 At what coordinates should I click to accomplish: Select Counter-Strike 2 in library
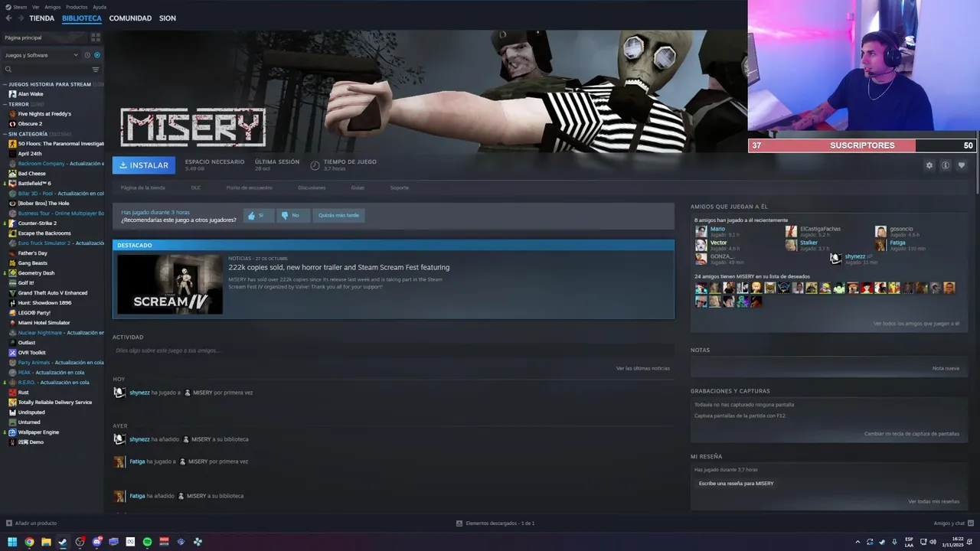pyautogui.click(x=38, y=223)
